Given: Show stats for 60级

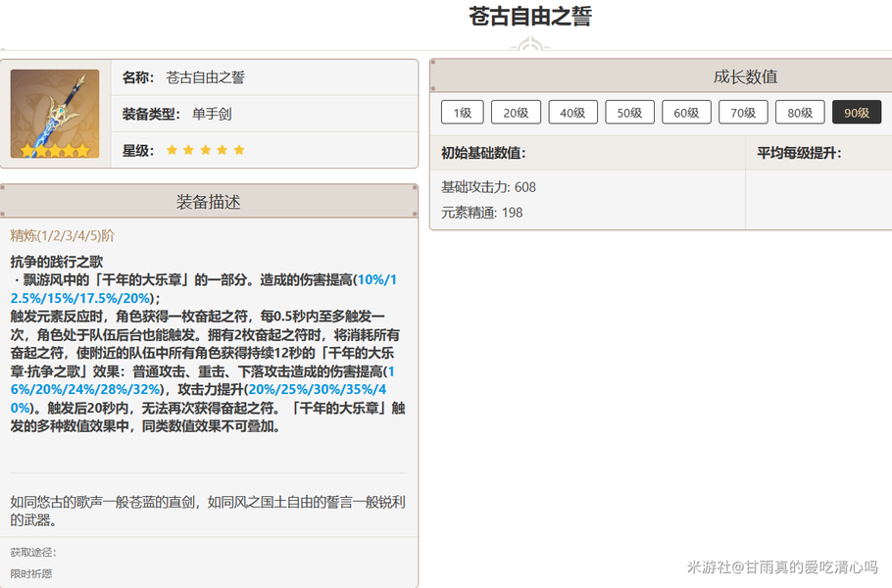Looking at the screenshot, I should [x=686, y=113].
